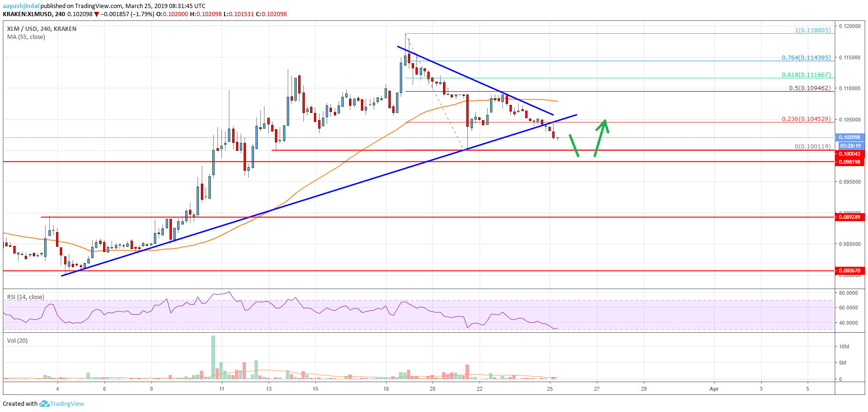Click the volume 10M axis label
Image resolution: width=868 pixels, height=412 pixels.
(844, 346)
